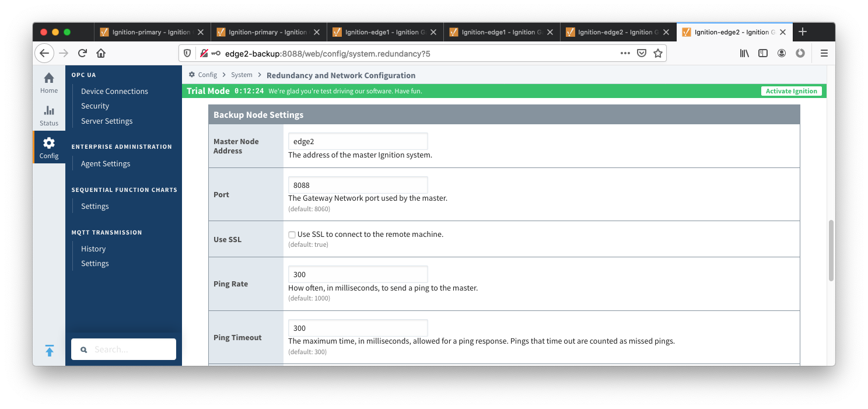Close the first Ignition-primary tab
Image resolution: width=868 pixels, height=409 pixels.
(200, 32)
